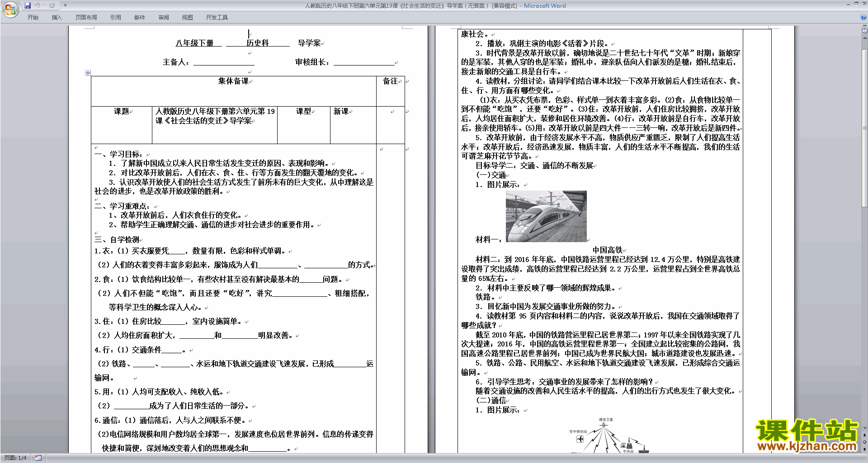
Task: Click the blank line after 主备人:
Action: click(x=224, y=62)
